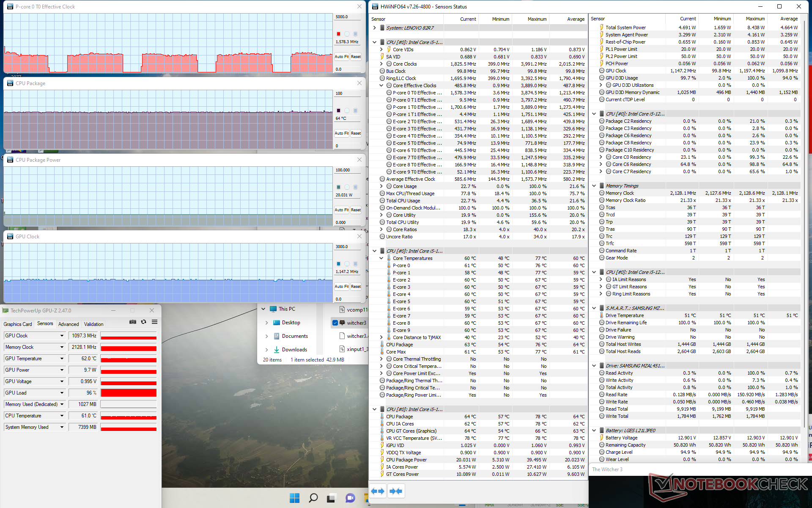Open the GPU Load sensor dropdown
The image size is (812, 508).
click(62, 393)
